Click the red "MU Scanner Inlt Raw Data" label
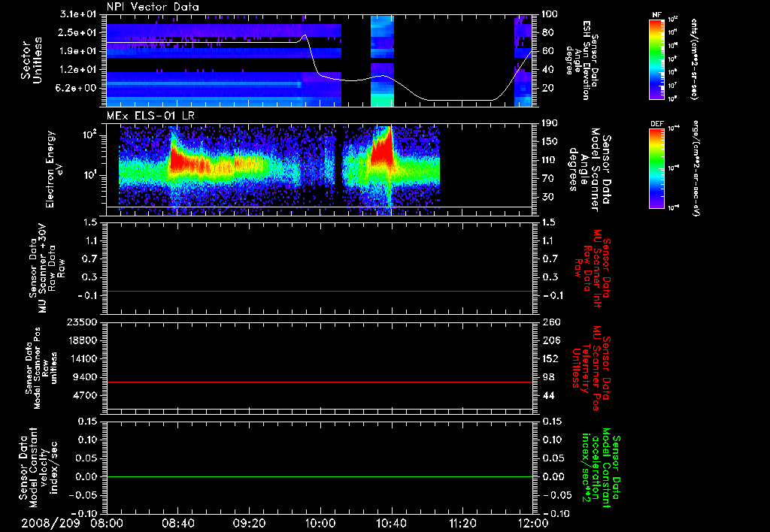This screenshot has height=532, width=770. (x=593, y=268)
